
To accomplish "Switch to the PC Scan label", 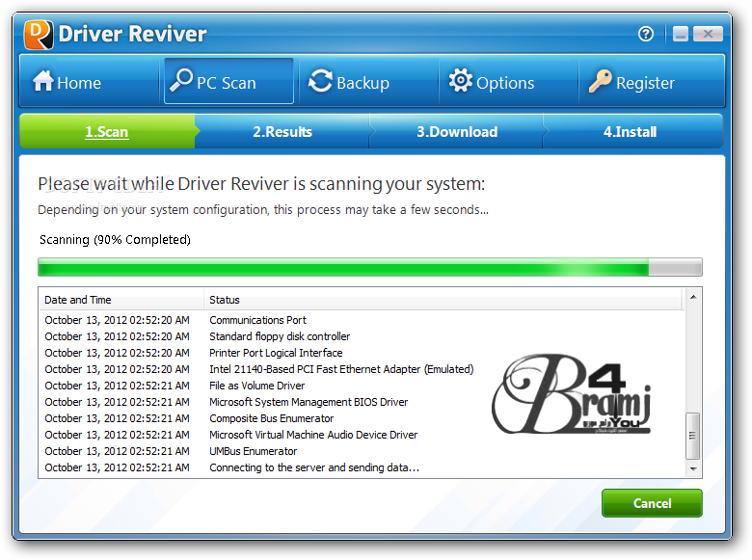I will [x=227, y=83].
